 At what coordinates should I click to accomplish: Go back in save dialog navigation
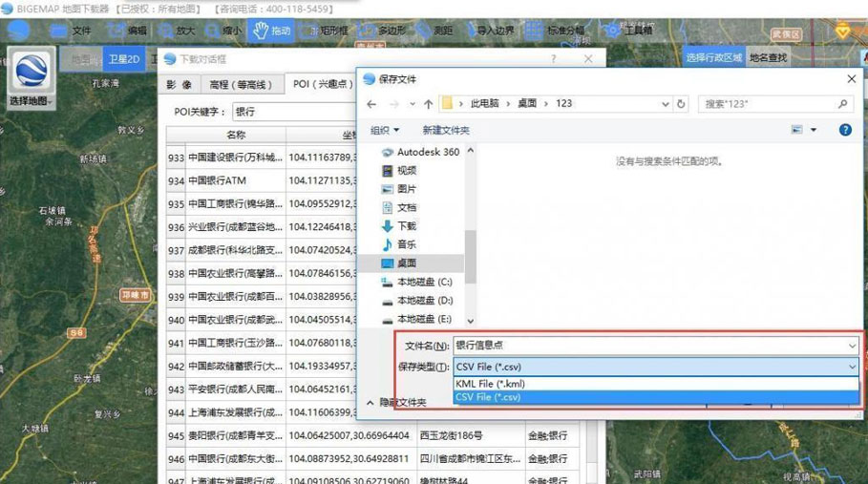tap(371, 104)
